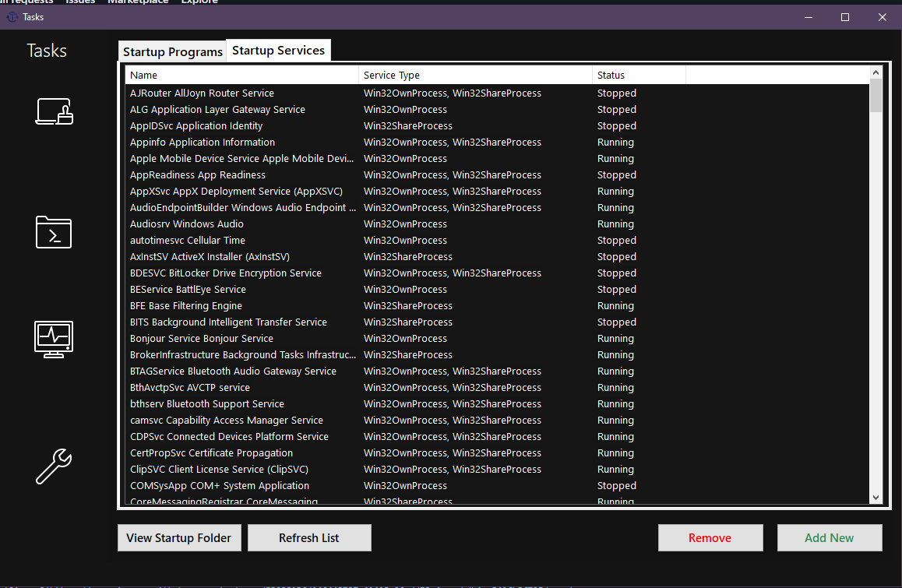Select the AJRouter AllJoyn Router Service row
The image size is (902, 588).
pos(497,93)
